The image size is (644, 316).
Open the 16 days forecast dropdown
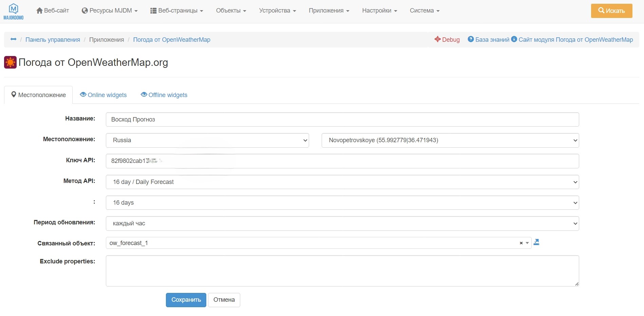click(342, 203)
